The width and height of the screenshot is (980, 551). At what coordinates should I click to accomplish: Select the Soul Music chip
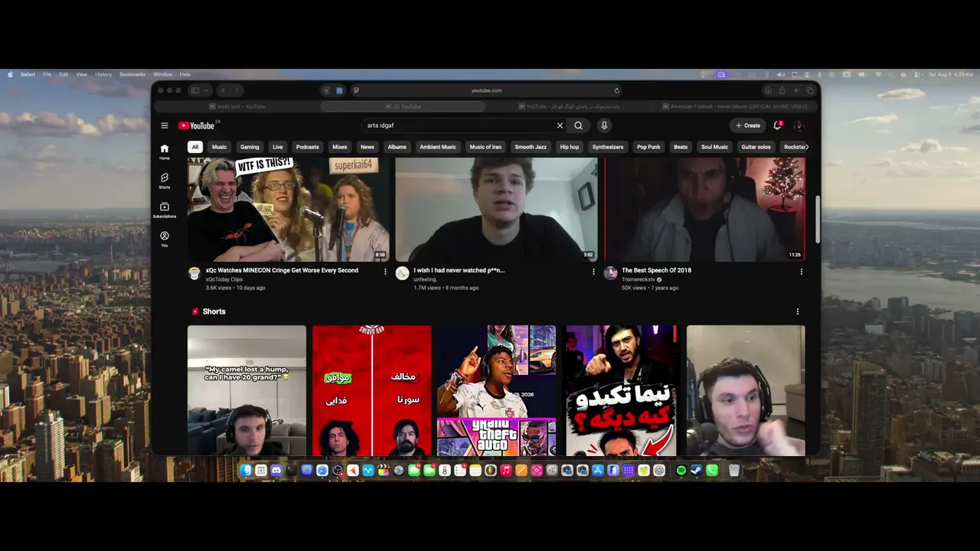pos(715,147)
